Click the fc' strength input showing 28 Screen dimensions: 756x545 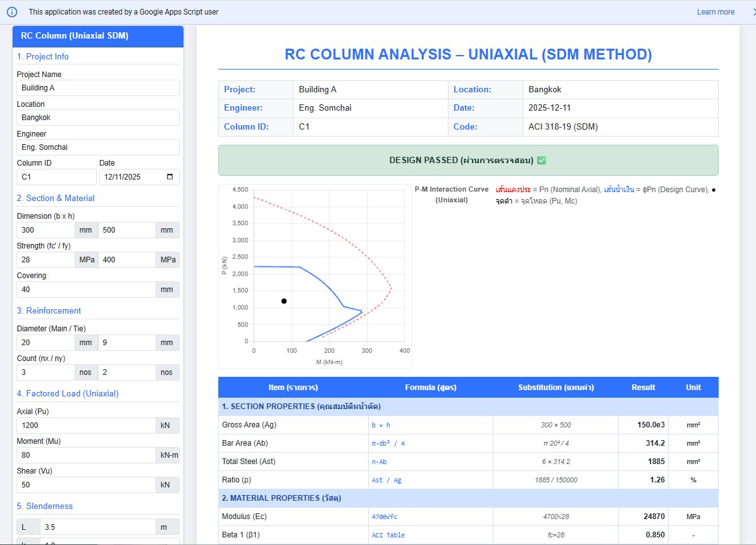46,260
